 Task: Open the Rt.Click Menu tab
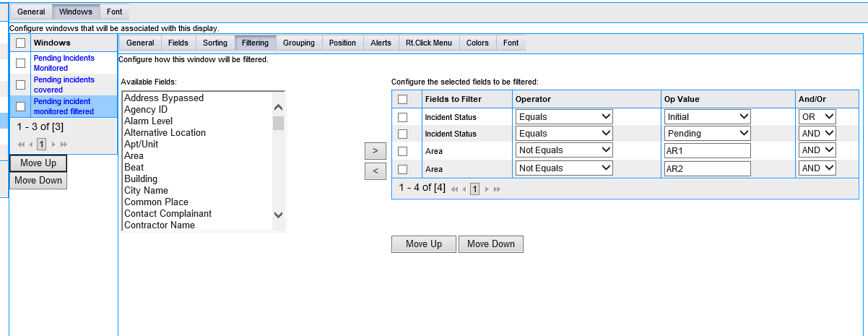click(x=429, y=43)
